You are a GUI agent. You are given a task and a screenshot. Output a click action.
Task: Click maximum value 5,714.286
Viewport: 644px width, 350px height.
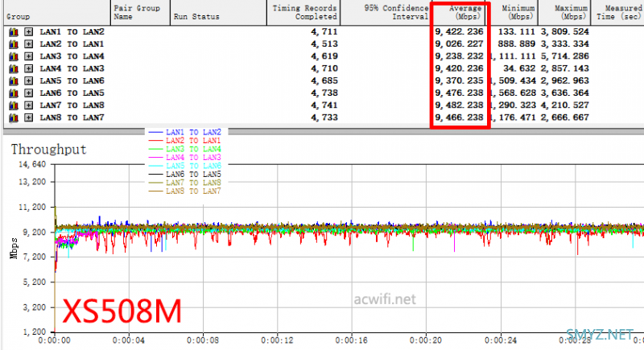coord(565,56)
